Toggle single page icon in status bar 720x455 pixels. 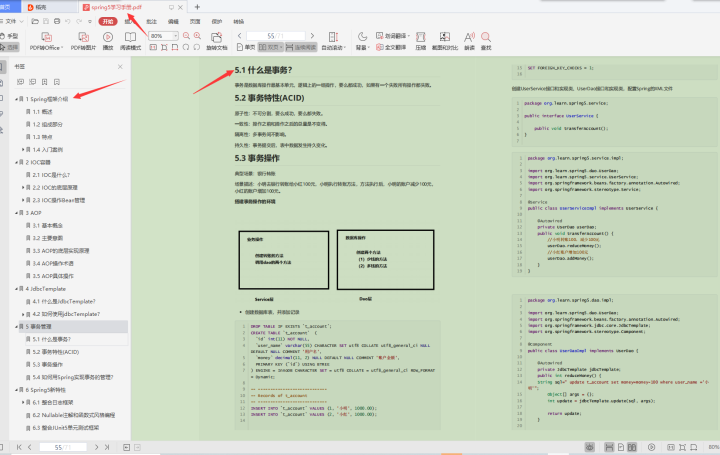[x=621, y=447]
